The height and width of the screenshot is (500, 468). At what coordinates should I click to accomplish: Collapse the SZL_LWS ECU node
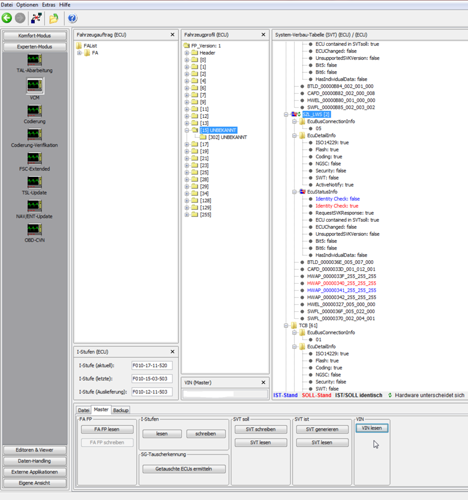tap(286, 114)
